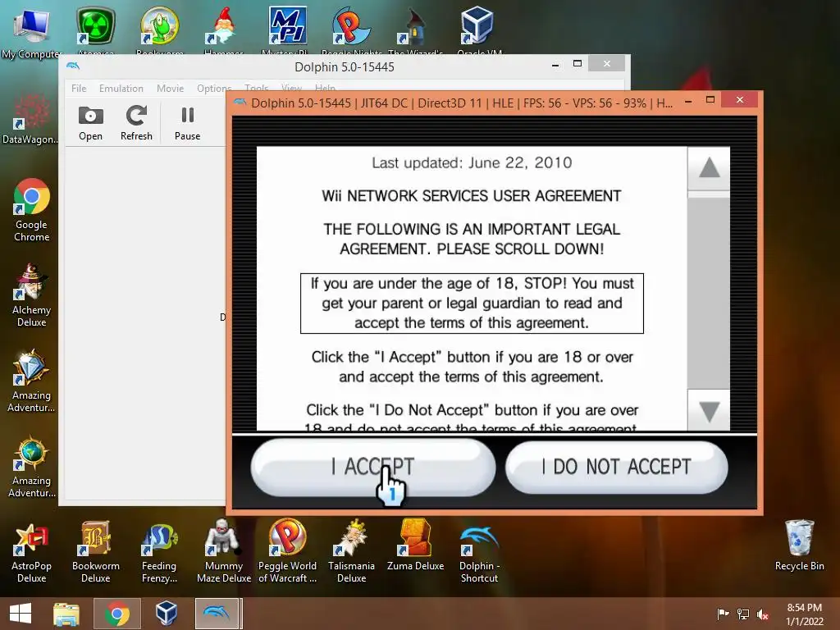Select the Peggle Nights desktop icon
840x630 pixels.
coord(351,30)
